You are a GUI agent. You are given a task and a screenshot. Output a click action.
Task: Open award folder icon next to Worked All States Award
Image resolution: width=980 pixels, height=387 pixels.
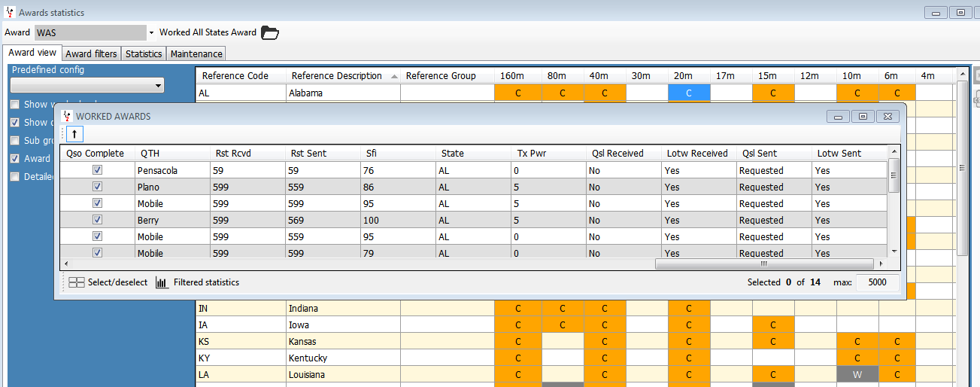pos(269,32)
